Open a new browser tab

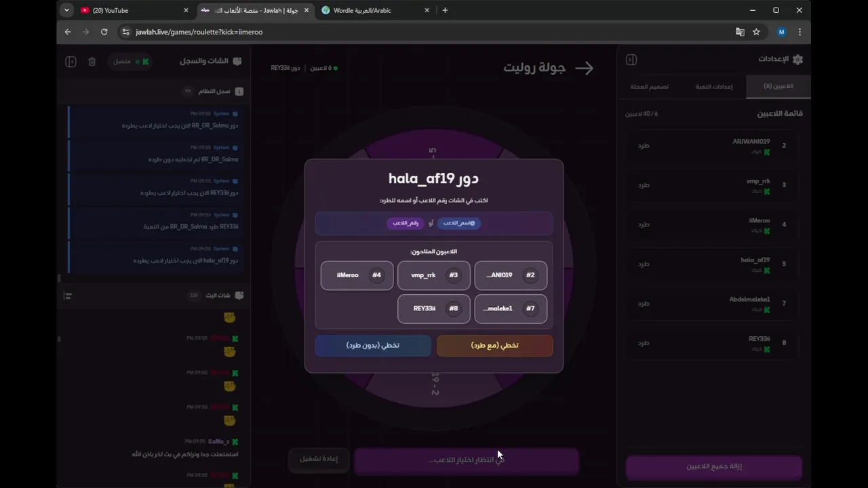click(445, 10)
